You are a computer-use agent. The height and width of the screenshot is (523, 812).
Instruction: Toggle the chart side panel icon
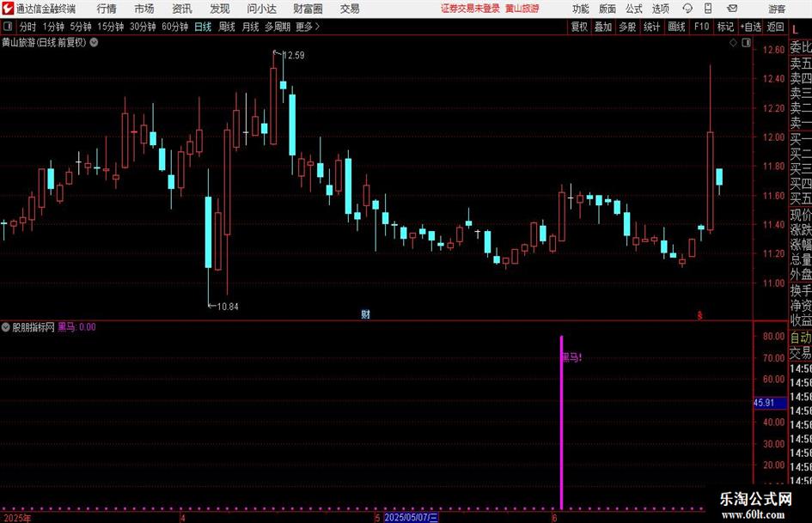(746, 43)
